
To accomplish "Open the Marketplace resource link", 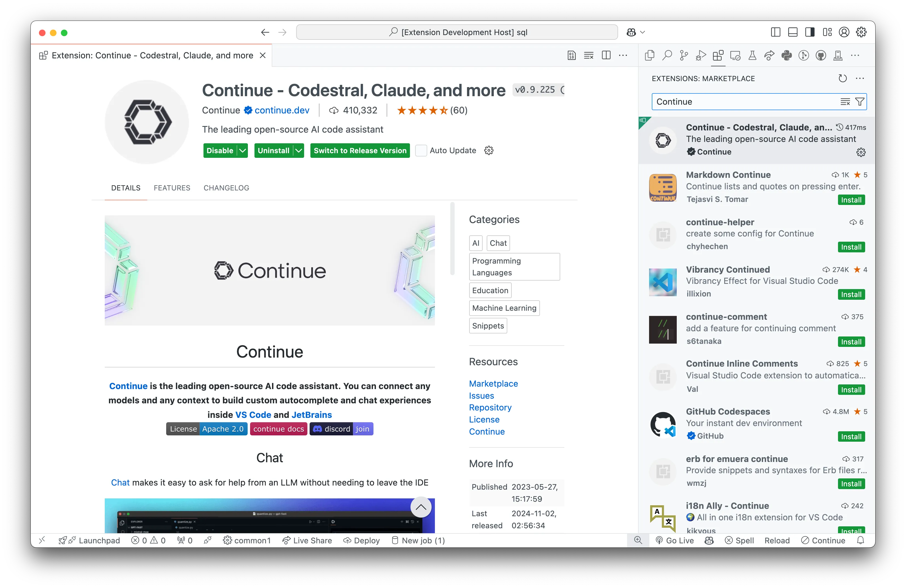I will (x=493, y=383).
